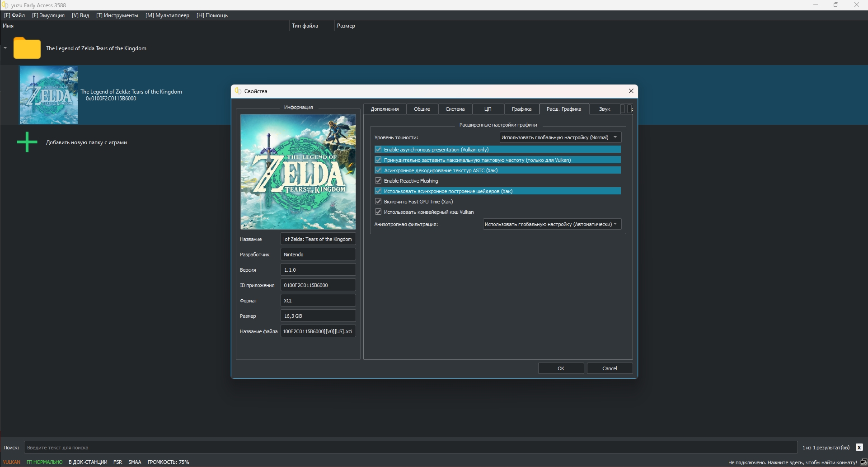
Task: Toggle the force maximum clock frequency checkbox
Action: (378, 160)
